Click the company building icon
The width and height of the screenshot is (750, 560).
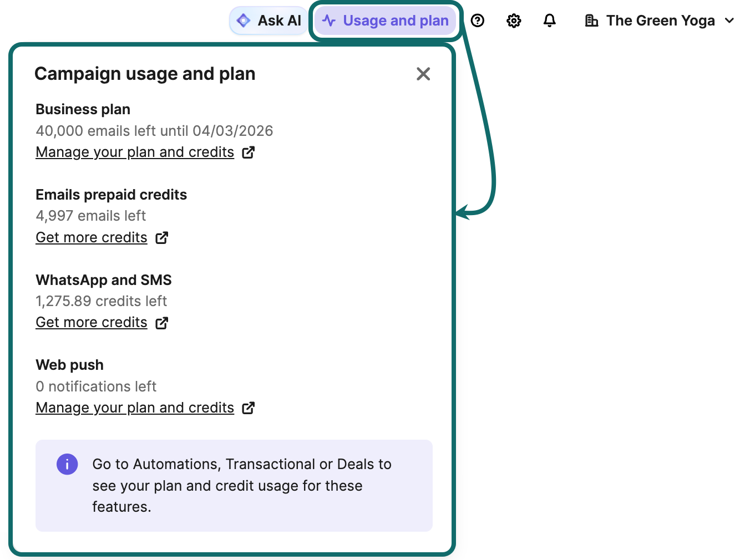point(591,20)
